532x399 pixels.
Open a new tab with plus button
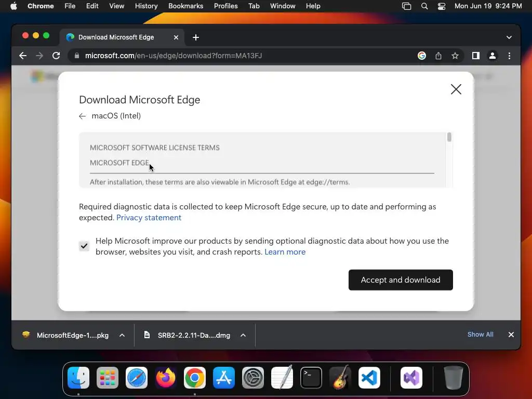point(196,37)
